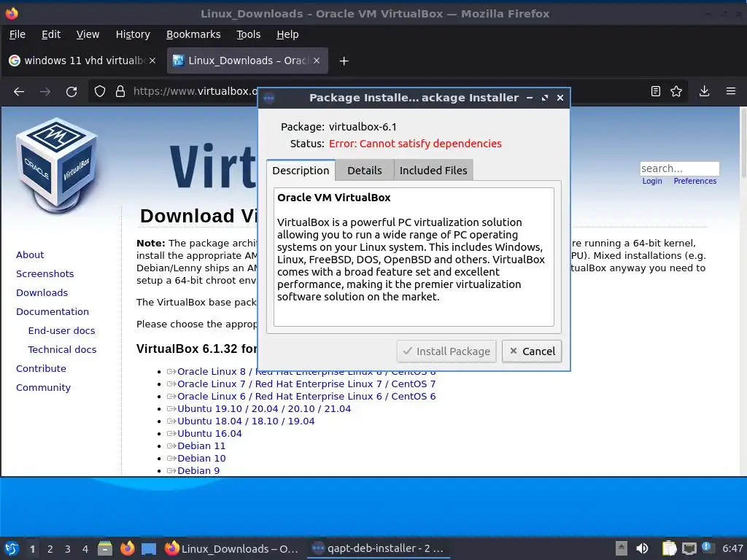Click the Preferences link

coord(694,181)
